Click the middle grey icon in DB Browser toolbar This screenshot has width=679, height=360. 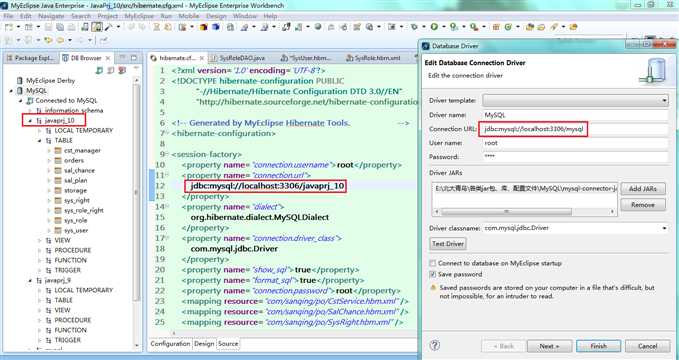[x=111, y=70]
